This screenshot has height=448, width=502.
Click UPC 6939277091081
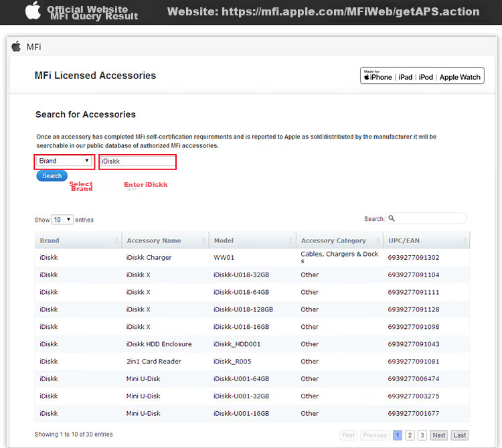click(414, 361)
